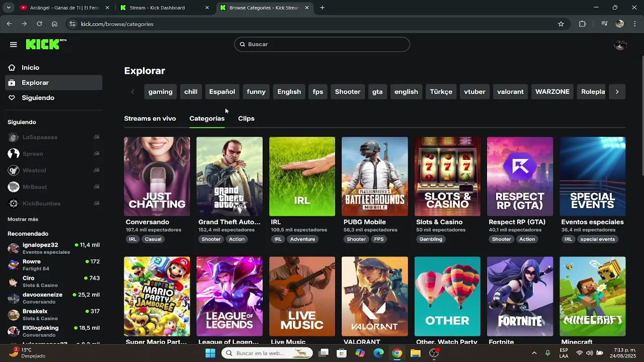
Task: Open the hamburger sidebar menu
Action: (x=14, y=44)
